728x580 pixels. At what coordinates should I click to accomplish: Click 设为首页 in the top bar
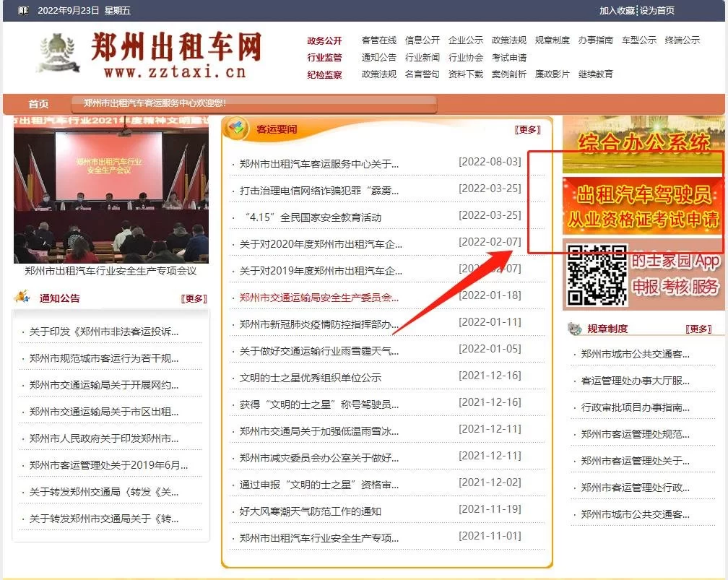click(x=657, y=10)
